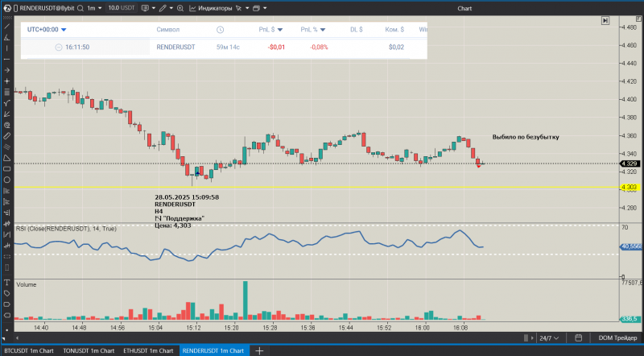This screenshot has height=356, width=644.
Task: Click the clock duration column header
Action: pyautogui.click(x=220, y=30)
